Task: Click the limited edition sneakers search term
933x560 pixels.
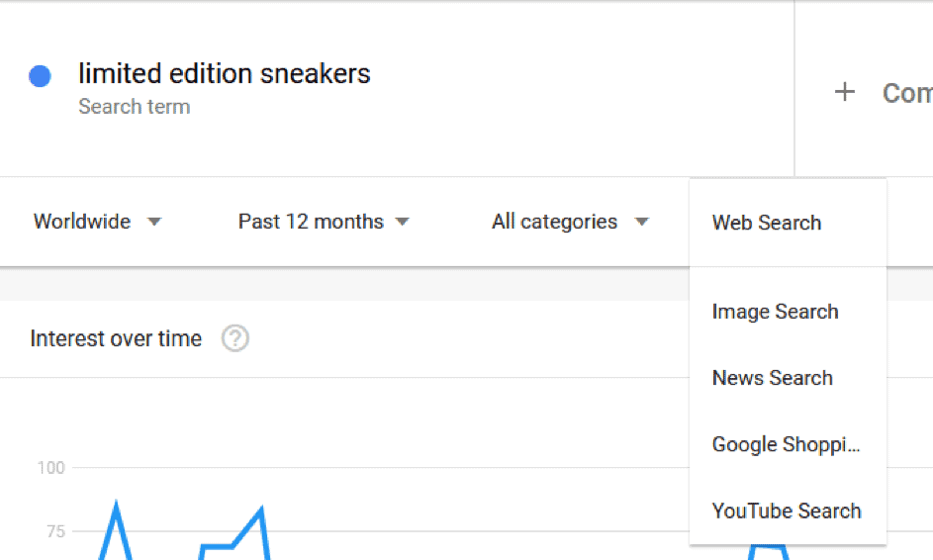Action: pos(225,74)
